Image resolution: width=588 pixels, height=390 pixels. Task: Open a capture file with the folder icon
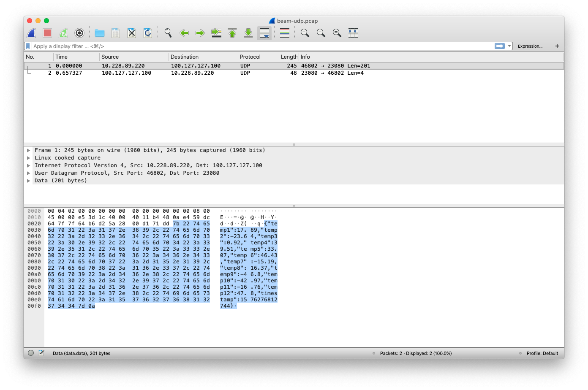tap(100, 33)
